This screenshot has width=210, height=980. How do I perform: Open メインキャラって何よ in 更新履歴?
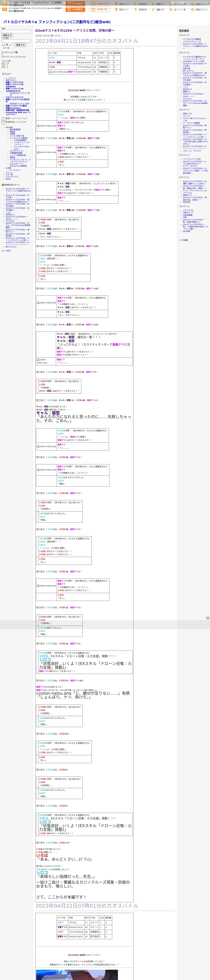pos(192,159)
